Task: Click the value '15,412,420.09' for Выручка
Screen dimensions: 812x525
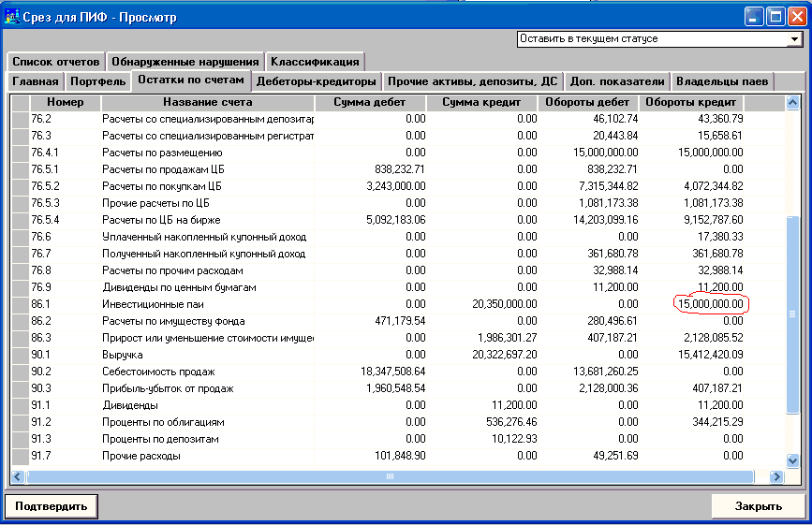Action: tap(711, 355)
